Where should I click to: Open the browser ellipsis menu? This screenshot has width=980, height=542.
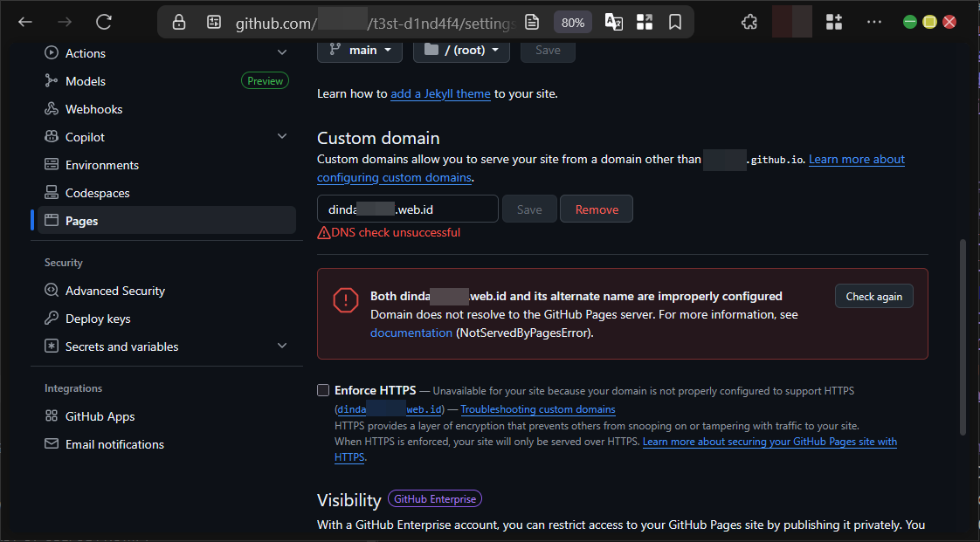click(x=874, y=22)
